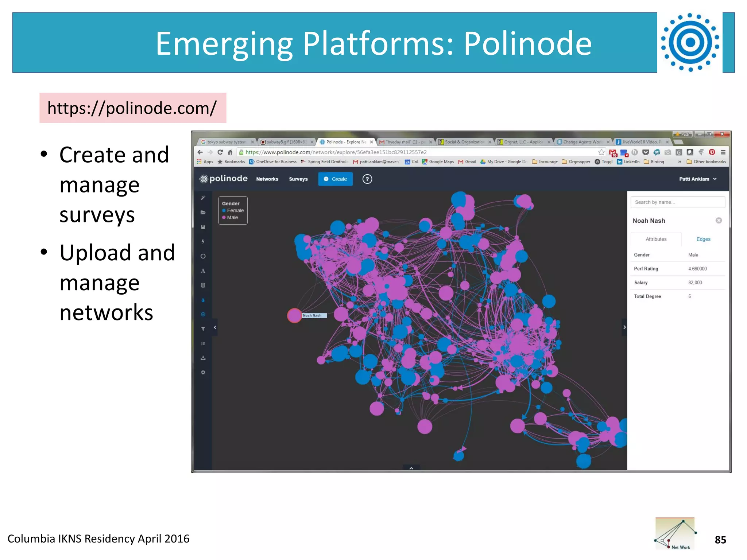The width and height of the screenshot is (747, 560).
Task: Click the Patti Chrome profile button
Action: point(683,134)
